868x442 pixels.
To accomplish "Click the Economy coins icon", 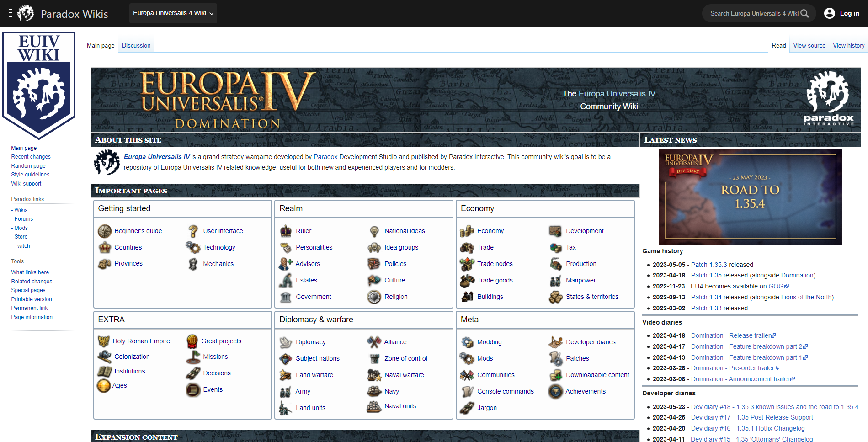I will coord(467,231).
